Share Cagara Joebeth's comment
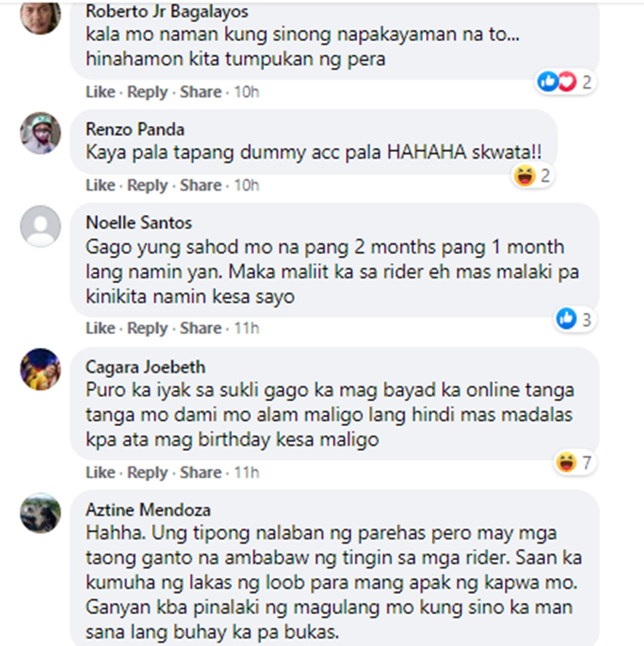 coord(201,472)
